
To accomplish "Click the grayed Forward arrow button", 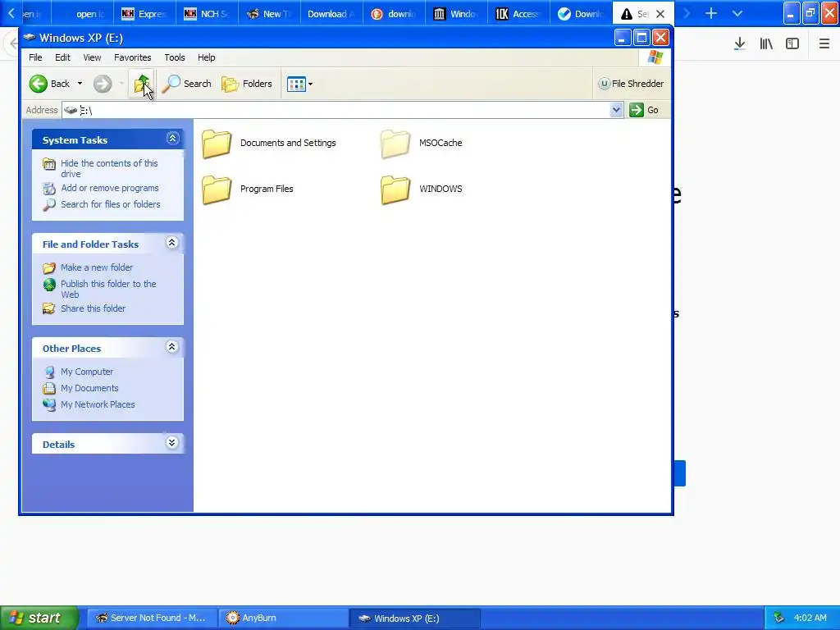I will point(103,84).
